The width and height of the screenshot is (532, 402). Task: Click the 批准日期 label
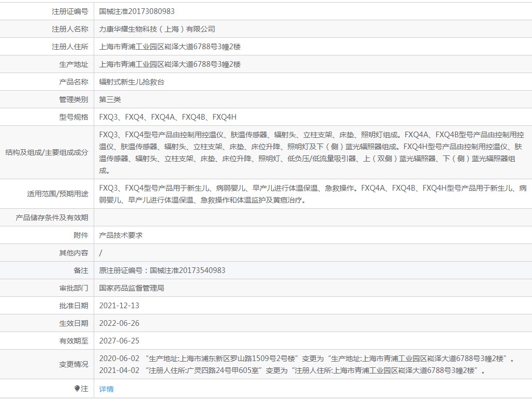click(73, 306)
